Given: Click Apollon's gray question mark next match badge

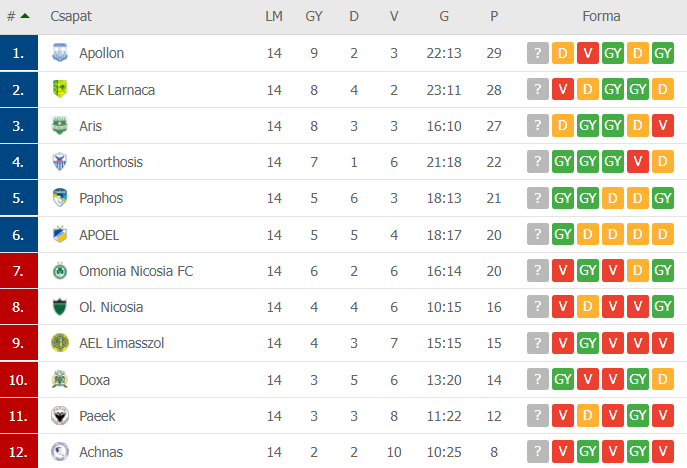Looking at the screenshot, I should (x=538, y=53).
